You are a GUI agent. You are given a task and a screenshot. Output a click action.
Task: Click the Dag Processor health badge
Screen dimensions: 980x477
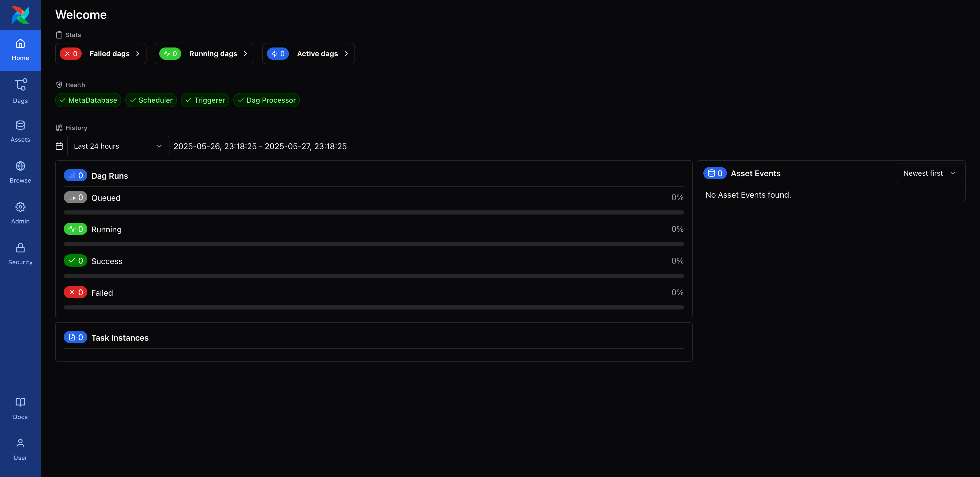(x=266, y=100)
